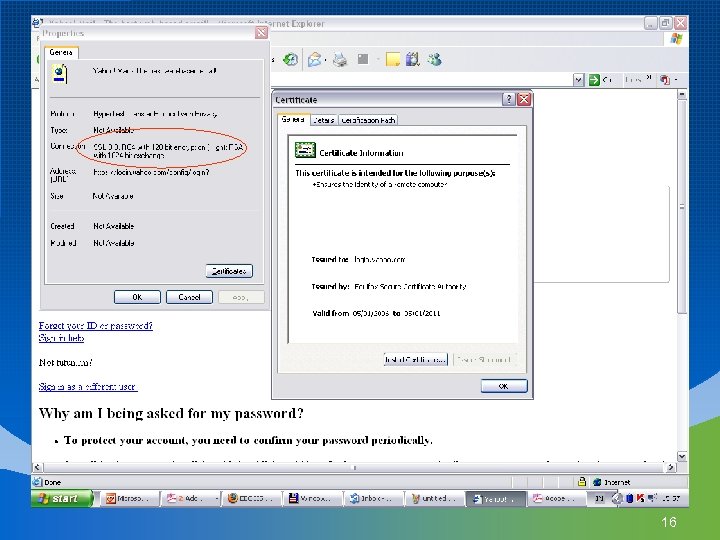The width and height of the screenshot is (720, 540).
Task: Expand the Adobe taskbar group arrow
Action: tap(216, 499)
